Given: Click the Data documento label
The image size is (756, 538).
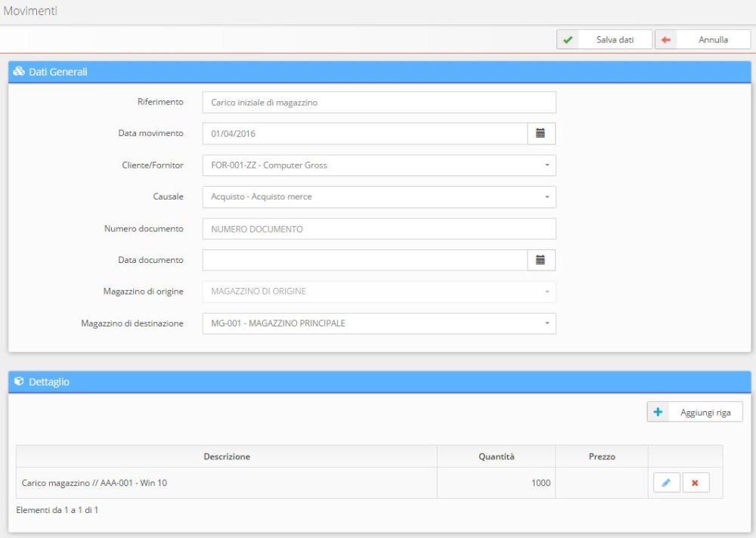Looking at the screenshot, I should (150, 260).
